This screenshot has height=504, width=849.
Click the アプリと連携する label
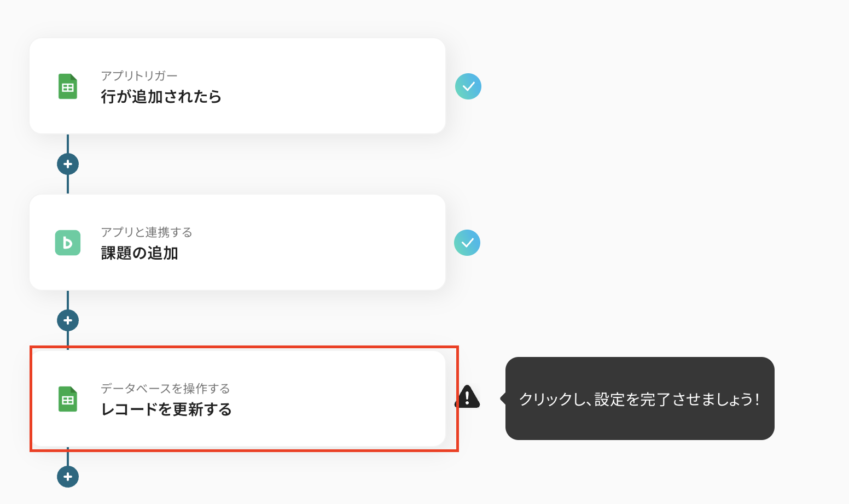coord(146,232)
